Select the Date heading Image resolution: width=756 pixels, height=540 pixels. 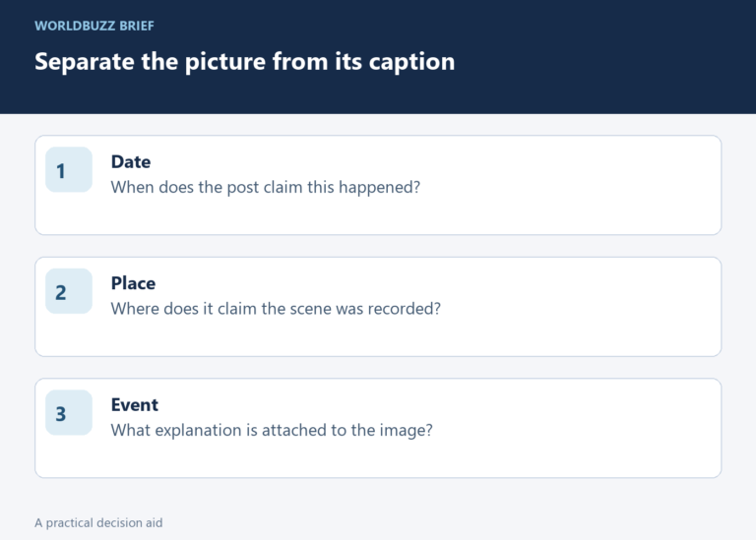(131, 162)
